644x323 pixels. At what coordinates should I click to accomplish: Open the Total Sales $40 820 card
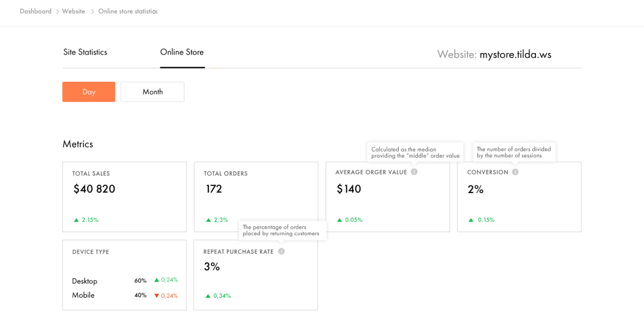pos(124,197)
